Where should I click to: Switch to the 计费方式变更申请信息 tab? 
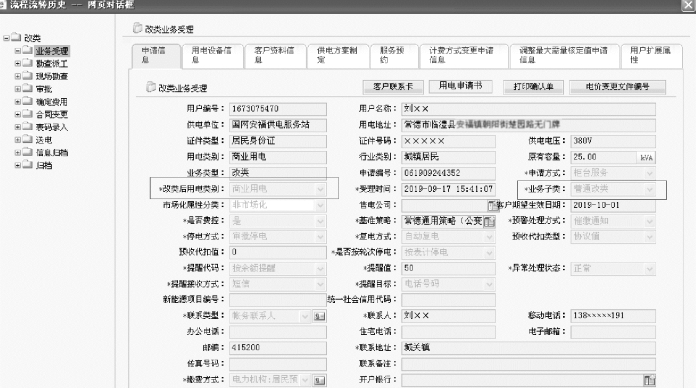coord(463,55)
